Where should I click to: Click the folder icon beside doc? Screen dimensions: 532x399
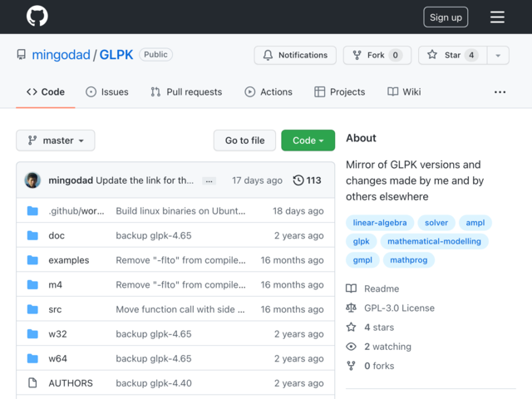(x=32, y=235)
